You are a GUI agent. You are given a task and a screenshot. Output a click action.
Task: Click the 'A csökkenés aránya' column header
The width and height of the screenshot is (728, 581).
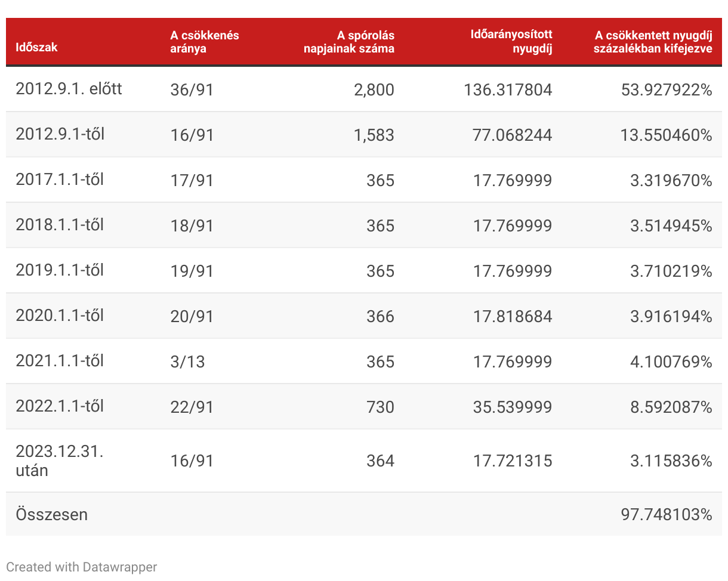tap(204, 42)
